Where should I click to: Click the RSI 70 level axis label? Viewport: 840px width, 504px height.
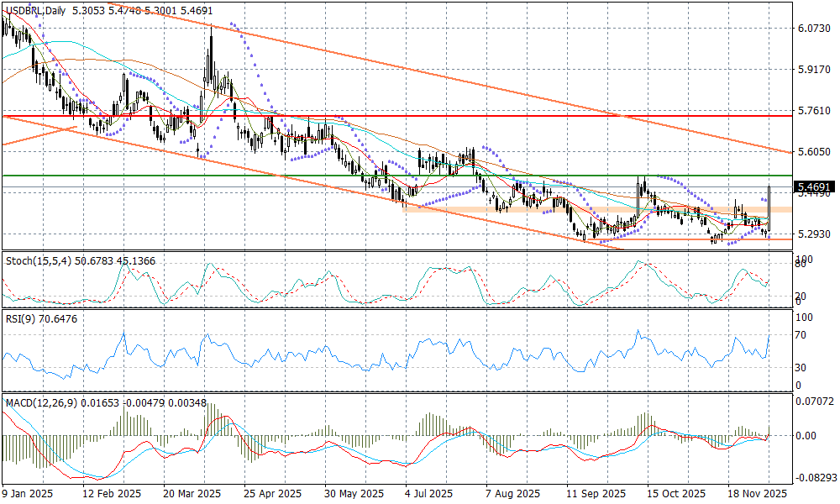(x=803, y=335)
